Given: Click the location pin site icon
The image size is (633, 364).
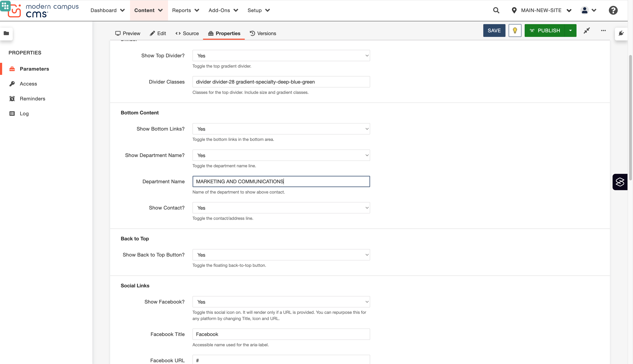Looking at the screenshot, I should click(x=514, y=10).
